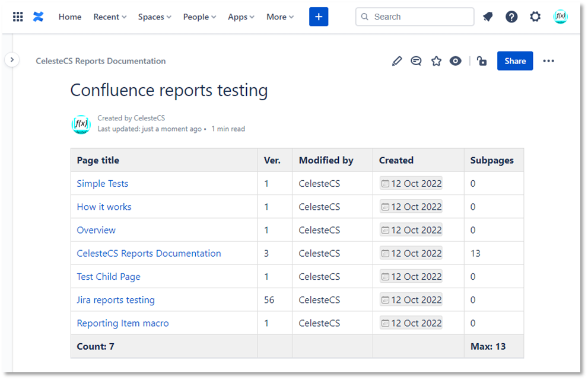Open CelesteCS Reports Documentation table link
Screen dimensions: 588x380
click(x=149, y=253)
